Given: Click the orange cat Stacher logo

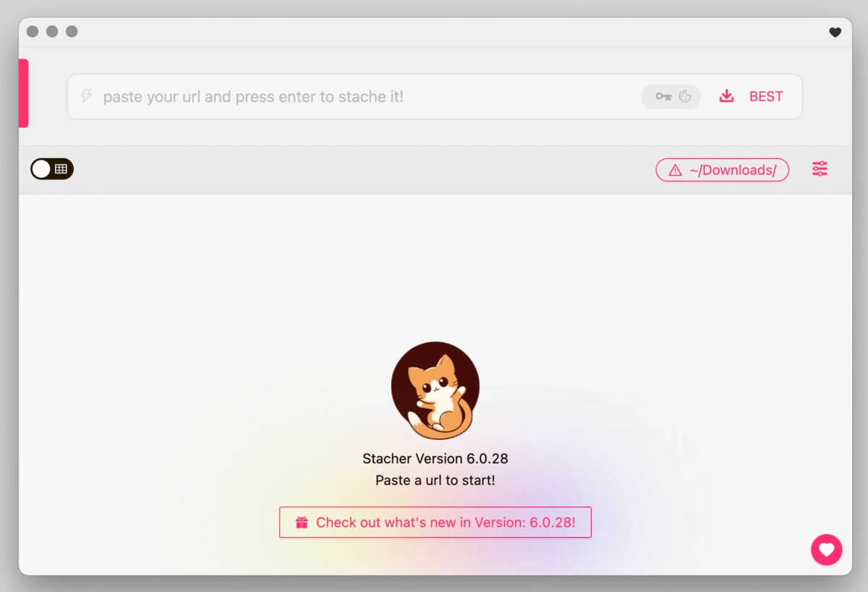Looking at the screenshot, I should [435, 390].
